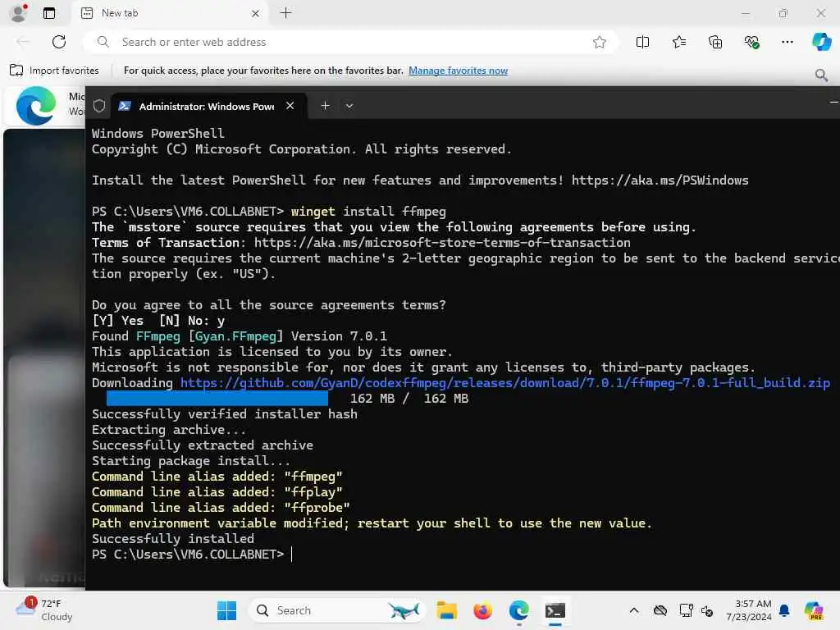Viewport: 840px width, 630px height.
Task: Click the network display tray icon
Action: 686,610
